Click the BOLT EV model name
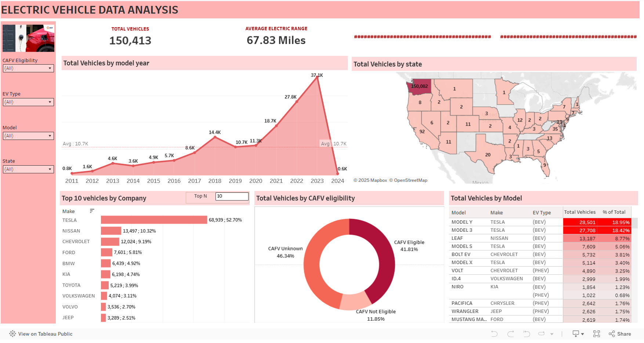Screen dimensions: 644x343 pyautogui.click(x=461, y=254)
